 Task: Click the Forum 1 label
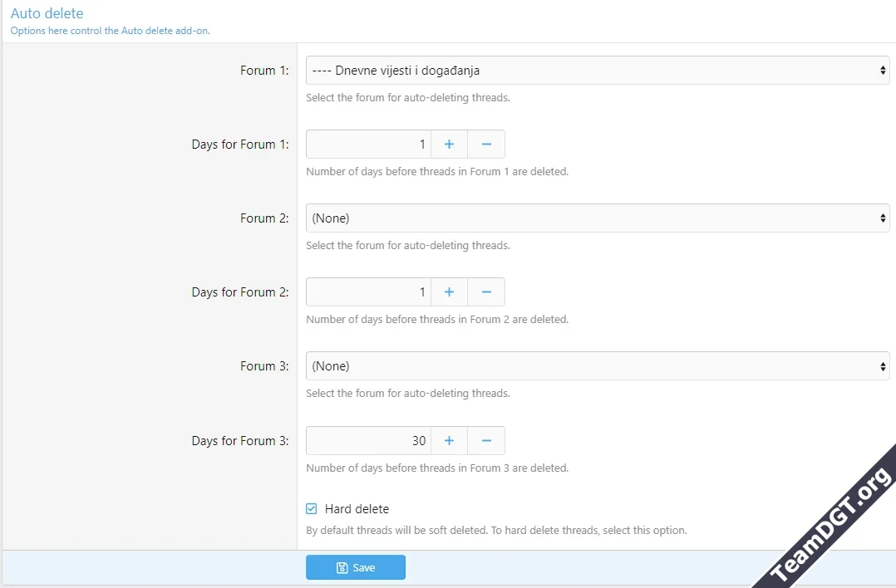coord(264,71)
